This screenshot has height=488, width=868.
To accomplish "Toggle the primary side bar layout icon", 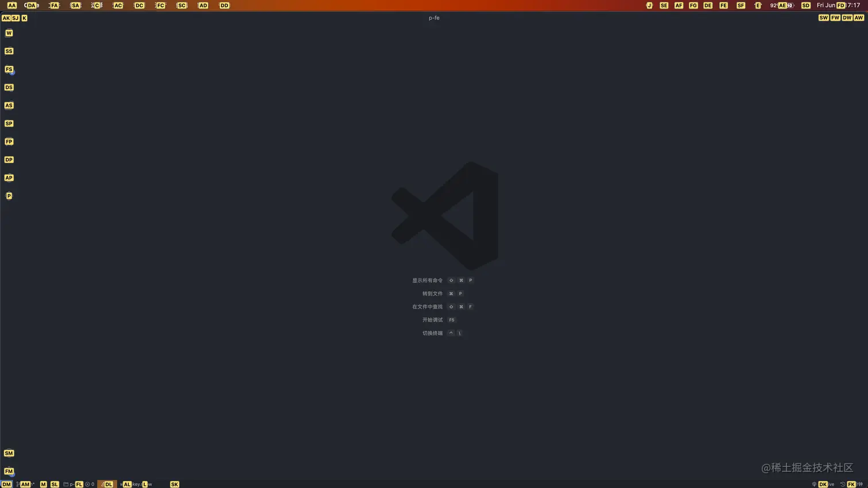I will (823, 18).
